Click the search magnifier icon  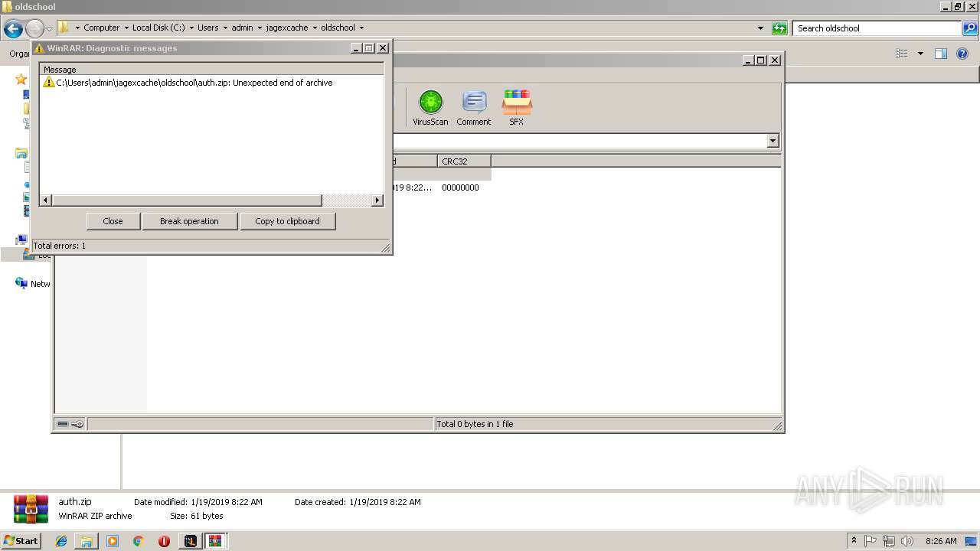969,28
